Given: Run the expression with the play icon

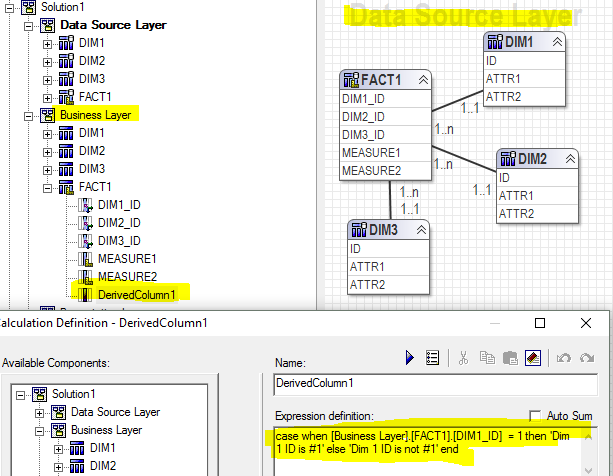Looking at the screenshot, I should click(409, 358).
